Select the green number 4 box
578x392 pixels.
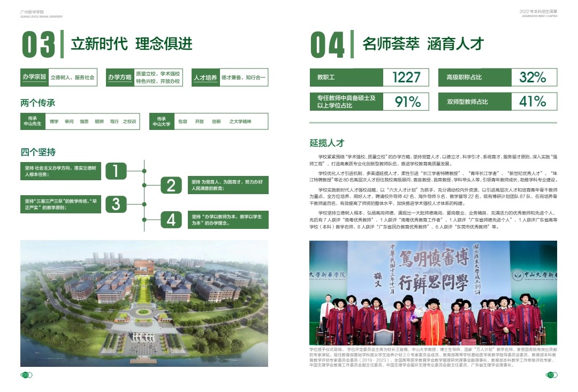(x=171, y=220)
